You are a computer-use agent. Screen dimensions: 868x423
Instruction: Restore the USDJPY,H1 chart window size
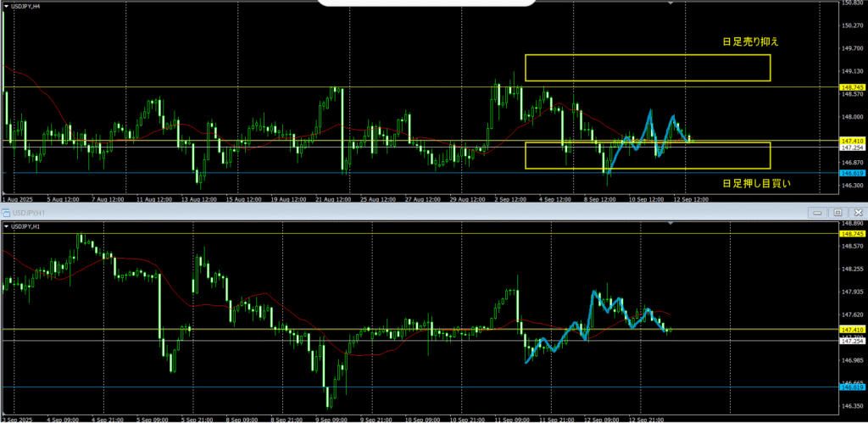[x=837, y=213]
